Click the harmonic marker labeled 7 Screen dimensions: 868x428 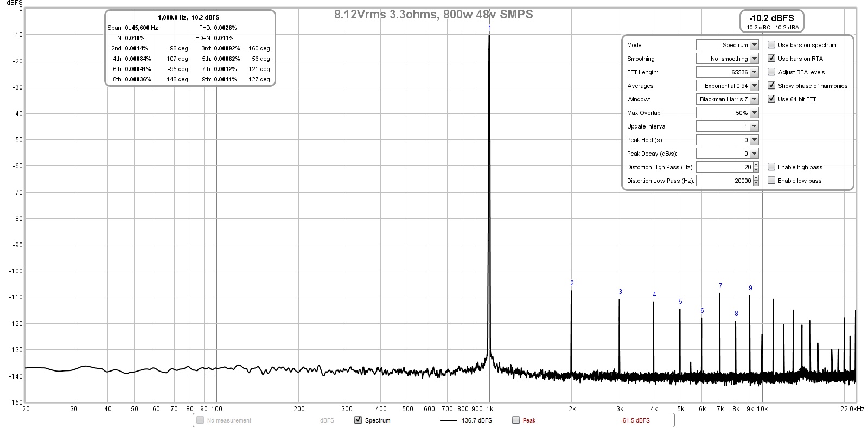720,286
